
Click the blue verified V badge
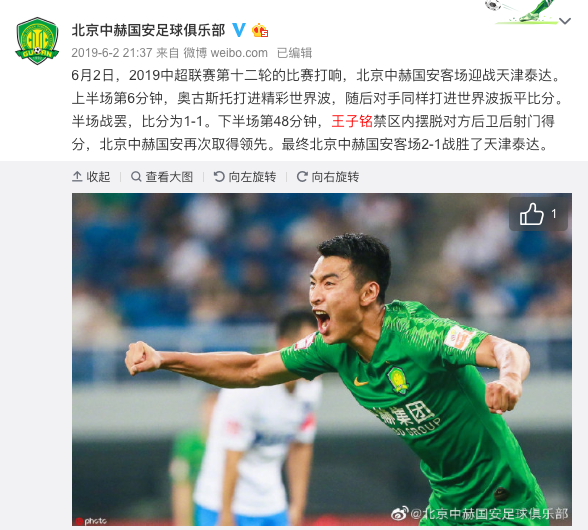pos(239,30)
